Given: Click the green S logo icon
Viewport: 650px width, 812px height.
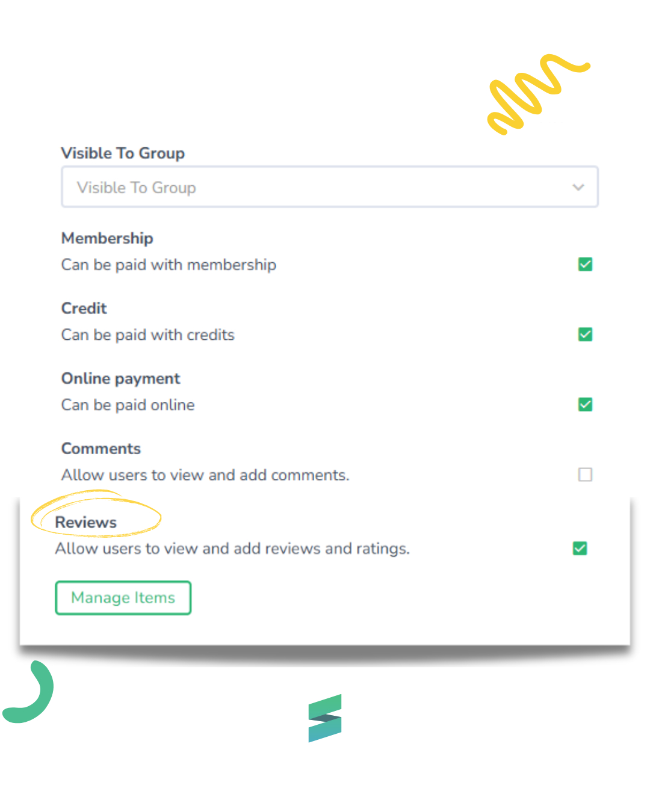Looking at the screenshot, I should click(325, 718).
